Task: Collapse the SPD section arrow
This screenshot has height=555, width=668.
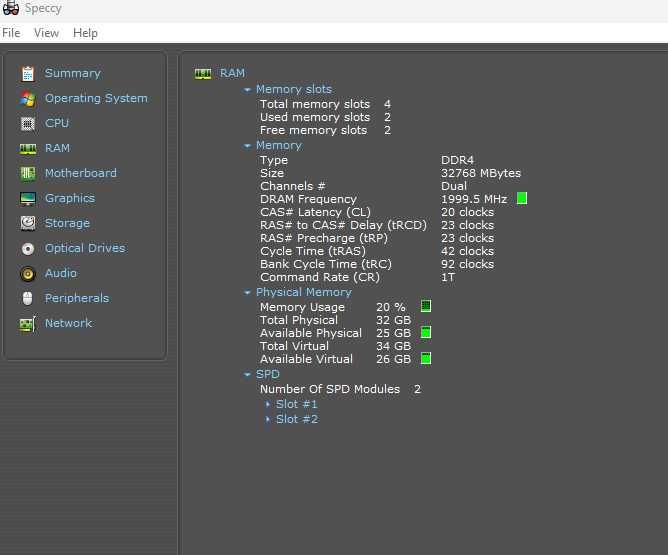Action: 247,375
